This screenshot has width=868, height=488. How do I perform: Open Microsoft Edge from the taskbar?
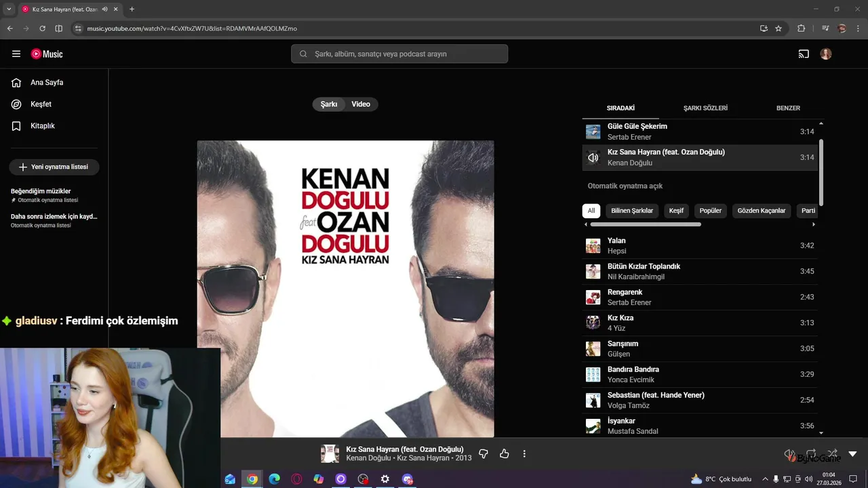tap(274, 479)
